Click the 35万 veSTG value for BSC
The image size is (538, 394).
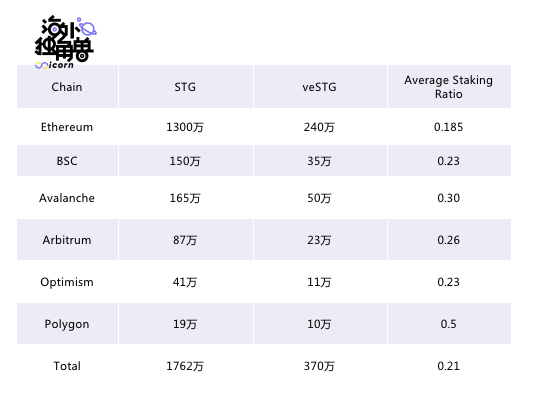click(x=319, y=161)
